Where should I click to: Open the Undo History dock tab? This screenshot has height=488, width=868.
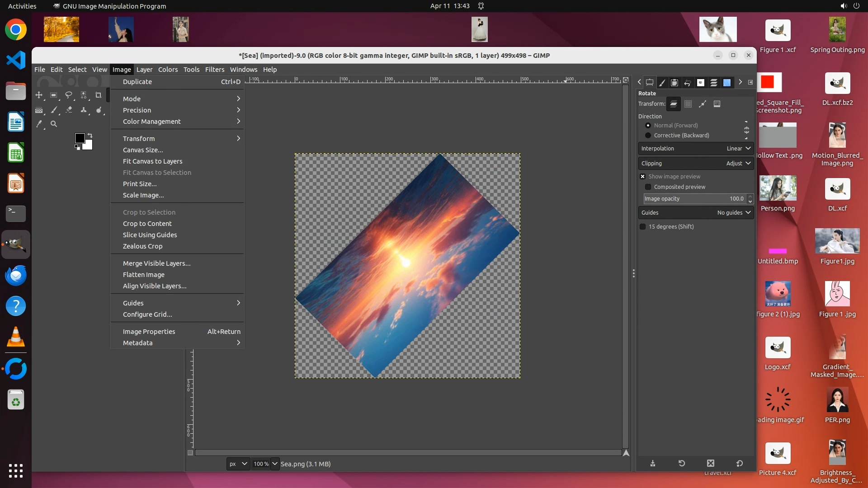coord(687,83)
